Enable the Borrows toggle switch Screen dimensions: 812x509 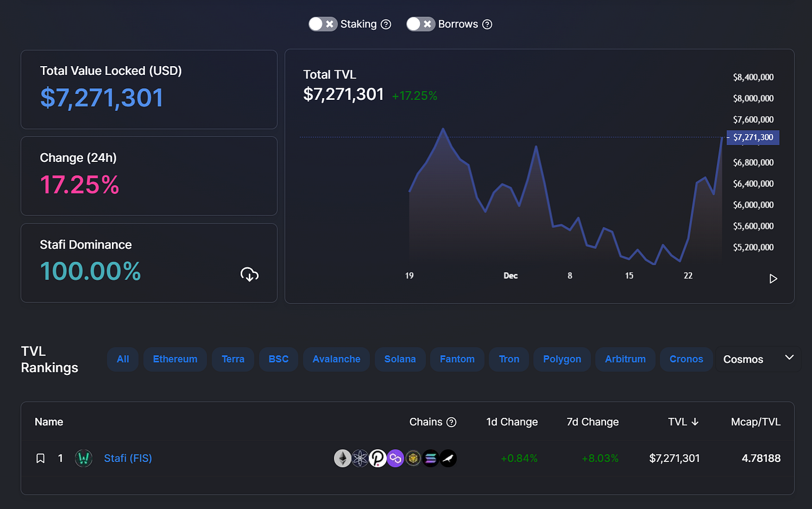420,24
